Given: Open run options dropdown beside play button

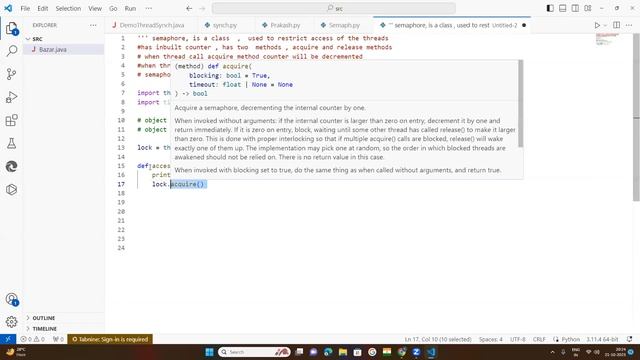Looking at the screenshot, I should coord(605,25).
